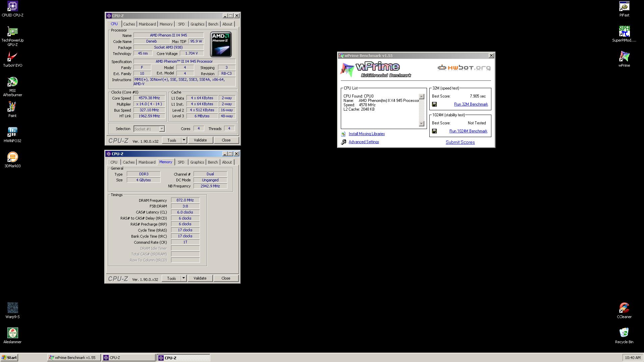
Task: Click Core Speed value 4579.38 MHz
Action: 149,98
